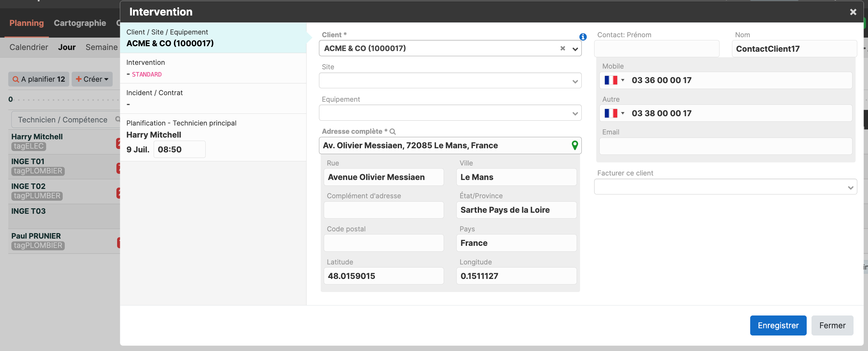Click search icon in Technicien / Compétence filter

(117, 119)
